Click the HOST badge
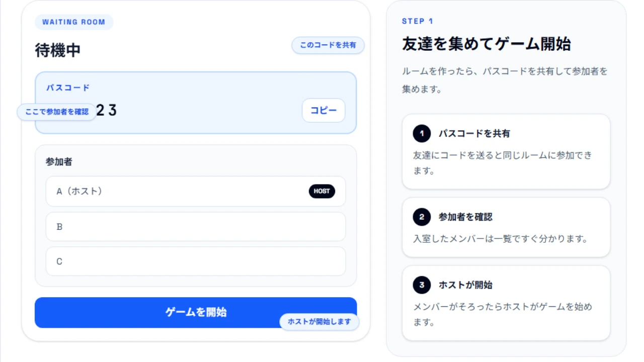Viewport: 644px width, 362px height. [321, 191]
